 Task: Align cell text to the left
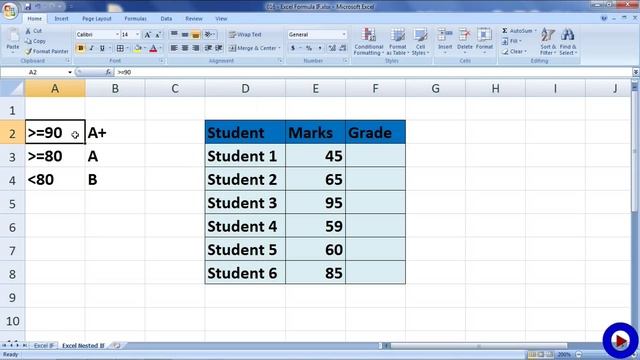point(174,48)
